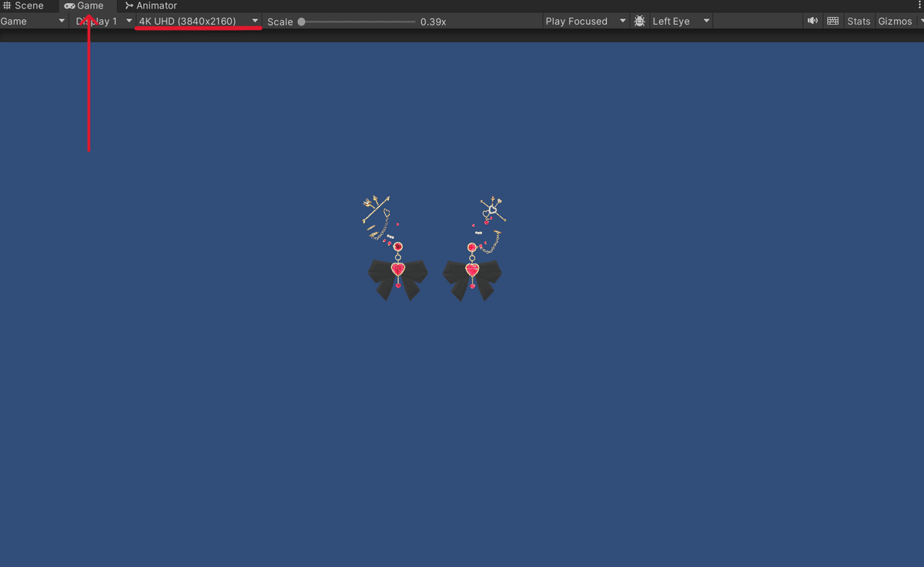
Task: Click the left black ribbon earring
Action: 397,278
